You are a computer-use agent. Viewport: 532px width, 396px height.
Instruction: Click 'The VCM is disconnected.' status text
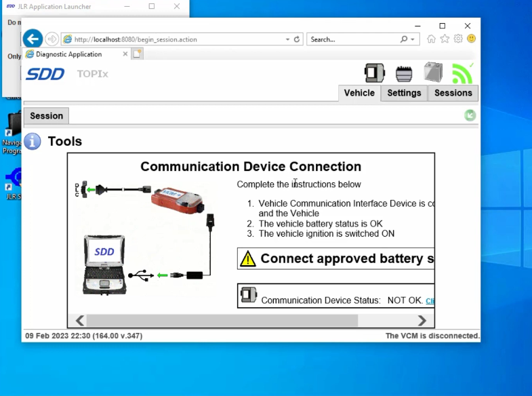(x=432, y=336)
